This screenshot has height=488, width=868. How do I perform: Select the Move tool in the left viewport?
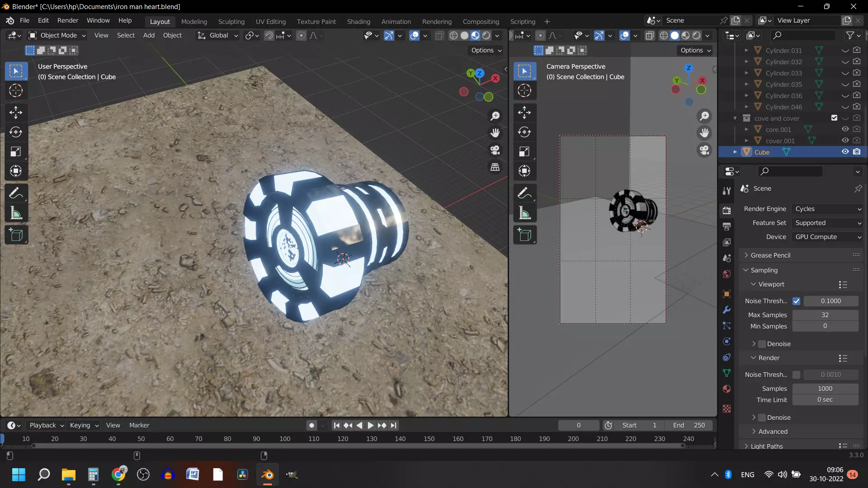tap(16, 113)
